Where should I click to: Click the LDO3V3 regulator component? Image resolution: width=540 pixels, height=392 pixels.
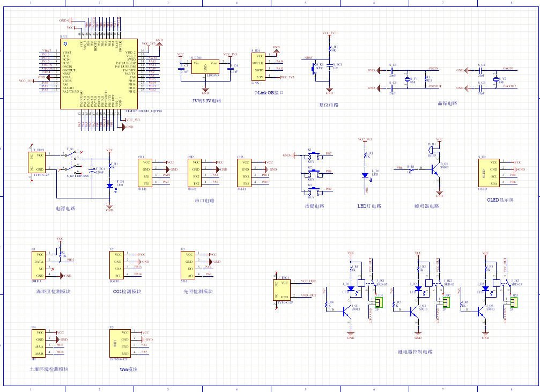coord(205,67)
